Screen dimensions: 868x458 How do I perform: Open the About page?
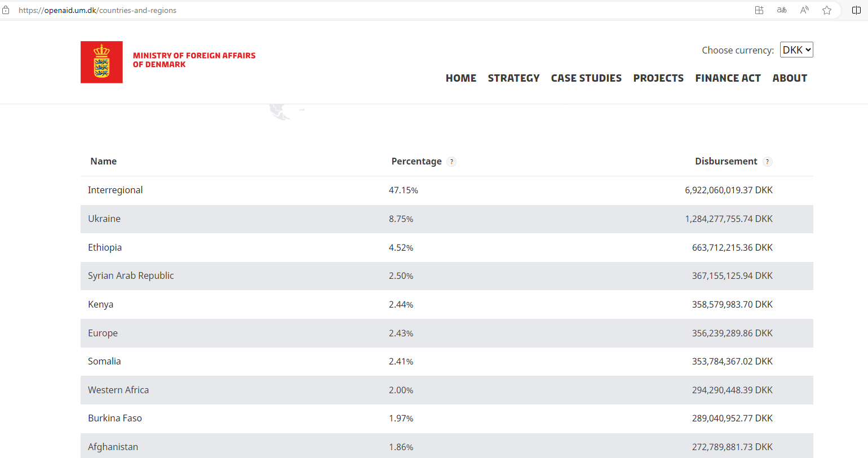click(x=790, y=78)
